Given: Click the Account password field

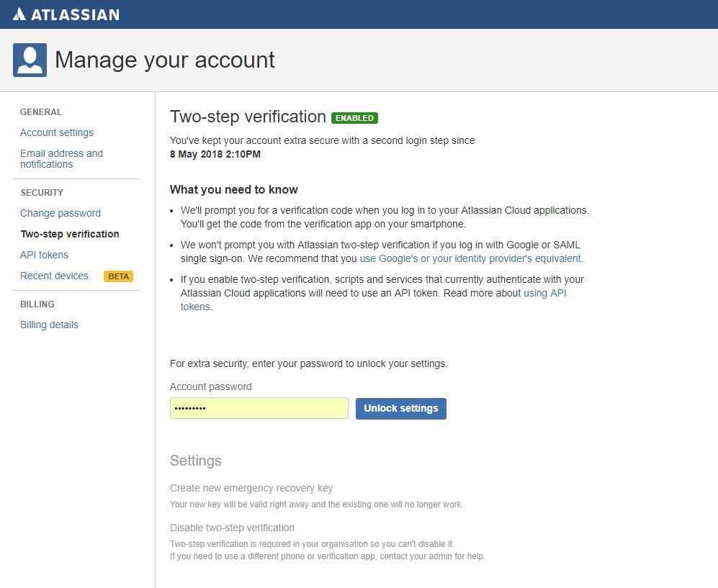Looking at the screenshot, I should click(x=259, y=408).
